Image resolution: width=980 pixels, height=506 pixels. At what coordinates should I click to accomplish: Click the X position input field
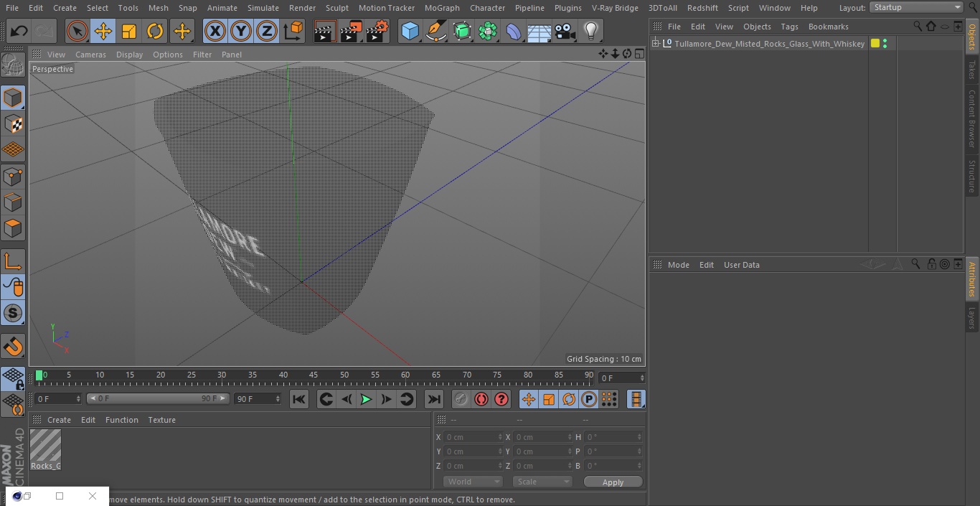[473, 437]
